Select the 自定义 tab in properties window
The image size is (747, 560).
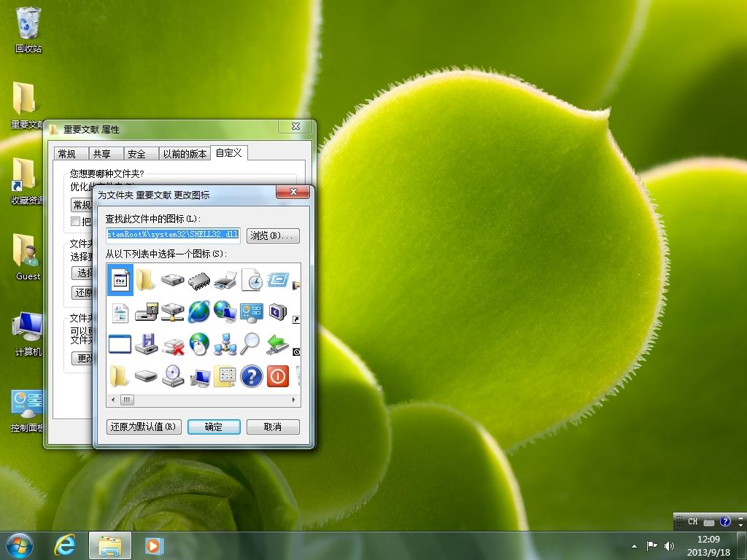[x=228, y=153]
